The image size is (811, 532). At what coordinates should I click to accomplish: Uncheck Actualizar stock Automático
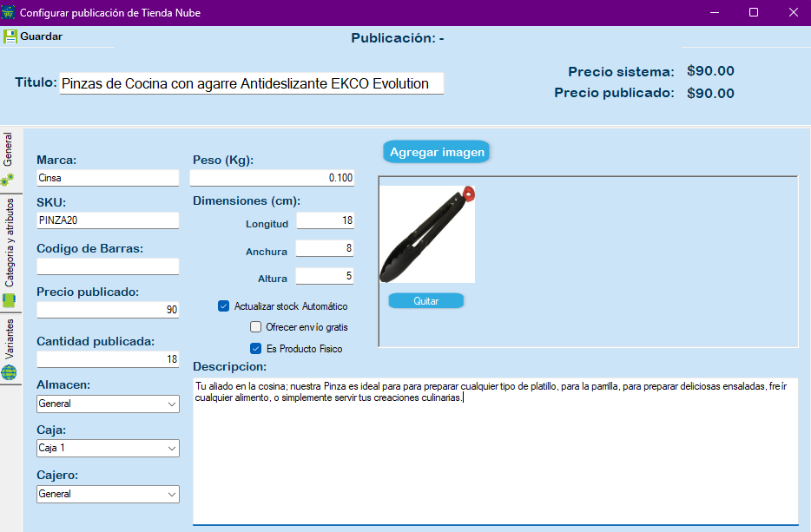[223, 306]
